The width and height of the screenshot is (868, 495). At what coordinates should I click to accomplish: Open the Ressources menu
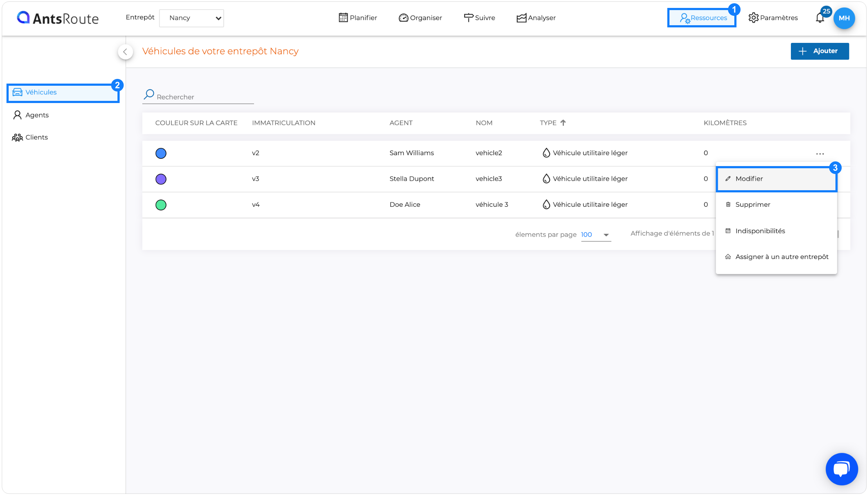coord(702,18)
